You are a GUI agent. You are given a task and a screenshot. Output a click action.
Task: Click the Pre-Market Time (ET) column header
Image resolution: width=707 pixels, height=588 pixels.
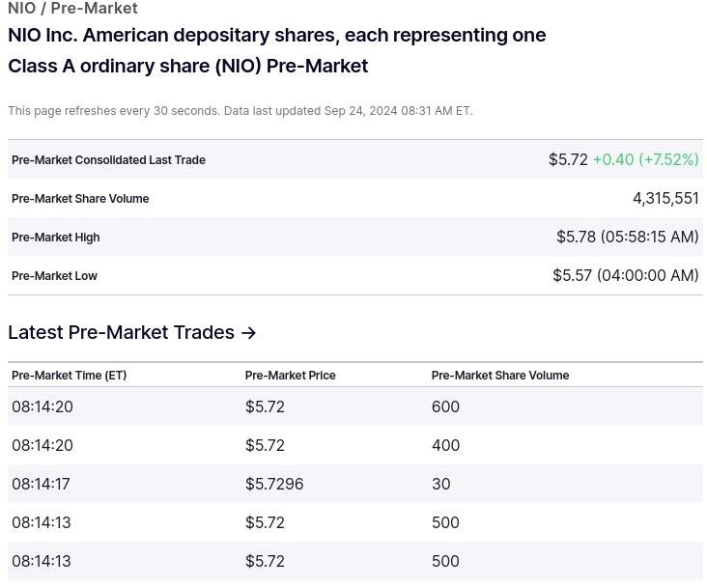[x=69, y=376]
